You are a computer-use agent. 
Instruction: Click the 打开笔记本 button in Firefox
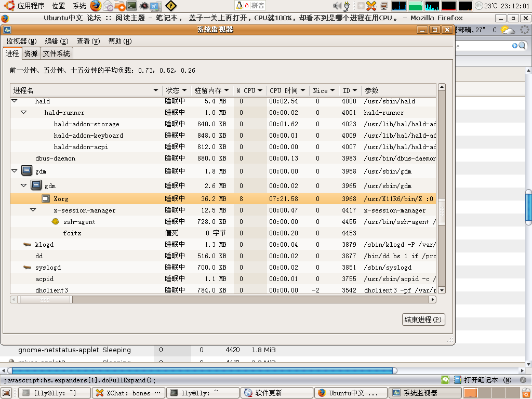[x=483, y=380]
